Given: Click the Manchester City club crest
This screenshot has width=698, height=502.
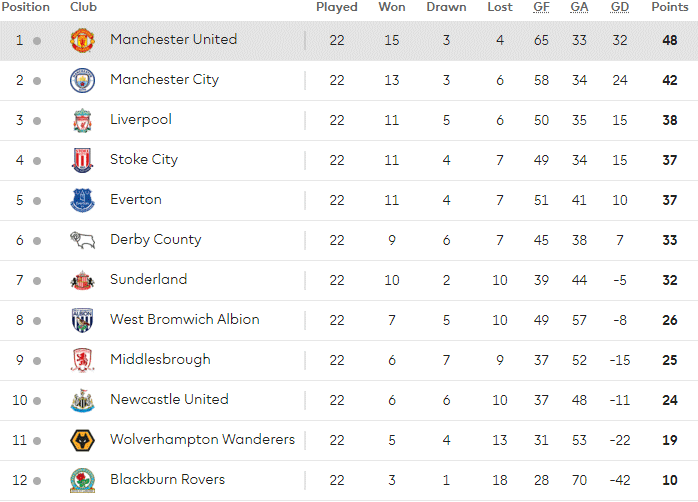Looking at the screenshot, I should pyautogui.click(x=82, y=81).
